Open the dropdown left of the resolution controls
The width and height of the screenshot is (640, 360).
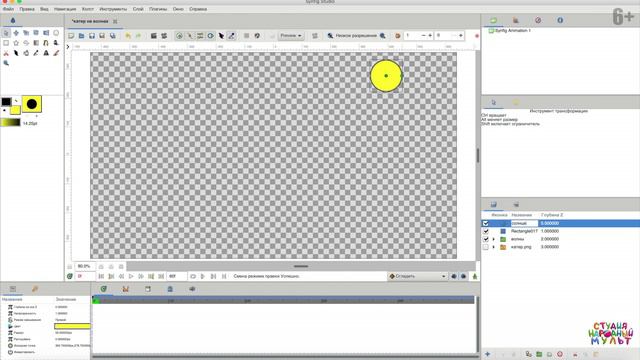click(291, 36)
